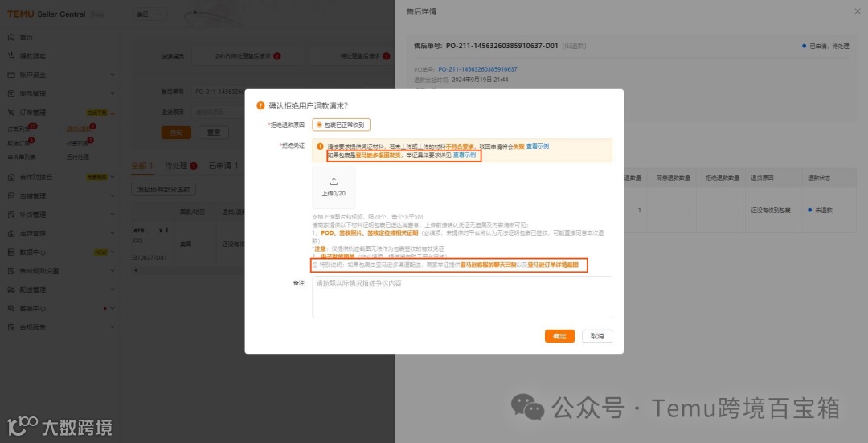Expand the 合规服务 sidebar section
The width and height of the screenshot is (868, 443).
click(113, 327)
